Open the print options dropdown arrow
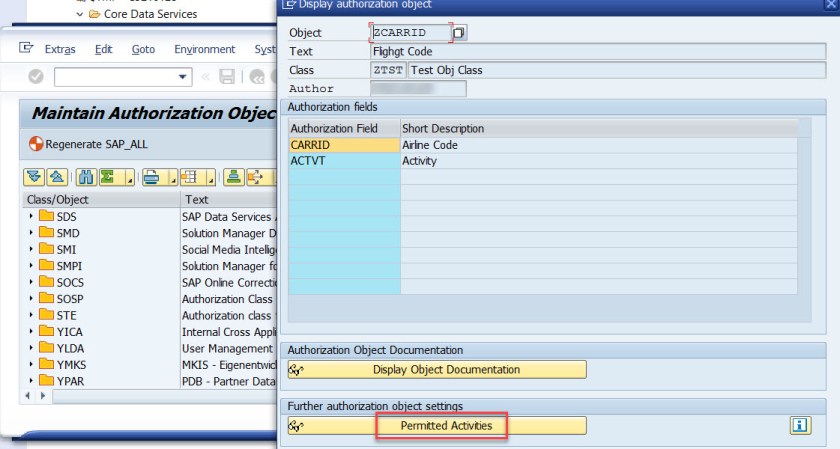Viewport: 840px width, 449px height. tap(173, 177)
